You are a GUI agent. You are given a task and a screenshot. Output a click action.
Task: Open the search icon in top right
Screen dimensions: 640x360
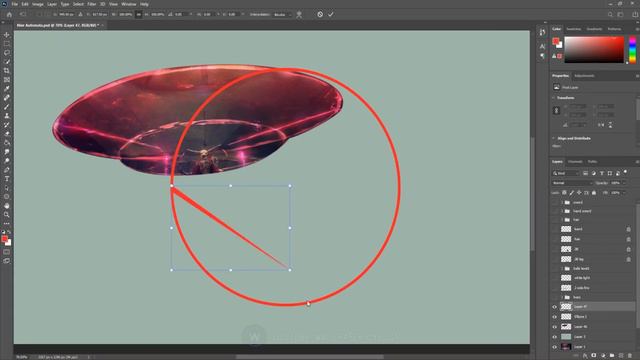[x=610, y=14]
